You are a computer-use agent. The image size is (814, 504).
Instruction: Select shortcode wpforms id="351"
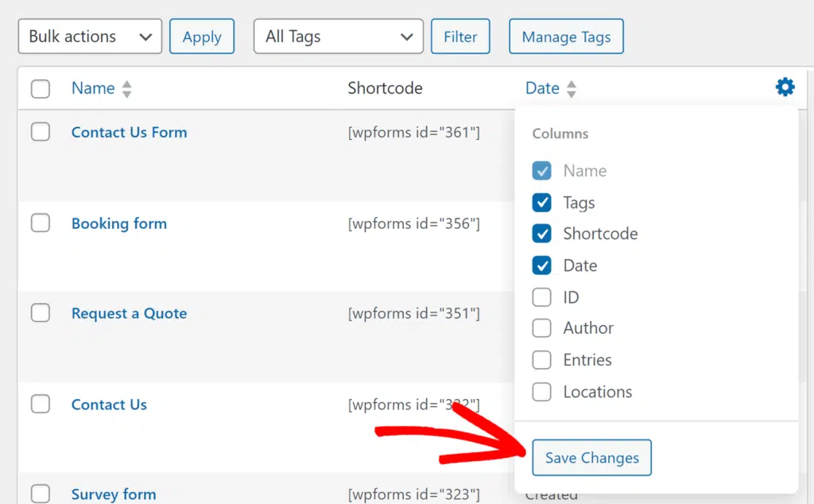[x=413, y=313]
